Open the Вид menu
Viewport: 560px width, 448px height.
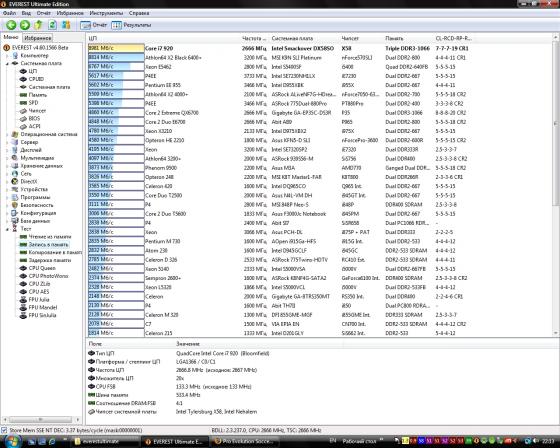pos(26,13)
